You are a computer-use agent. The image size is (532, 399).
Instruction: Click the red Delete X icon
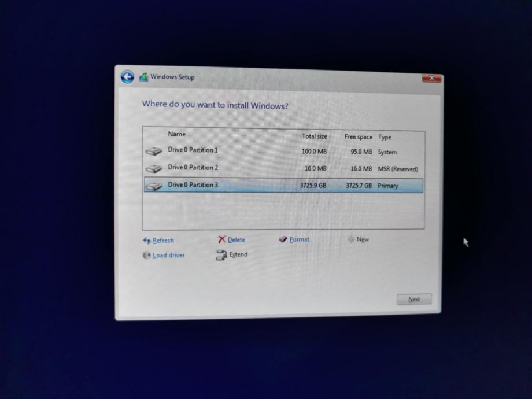point(221,239)
